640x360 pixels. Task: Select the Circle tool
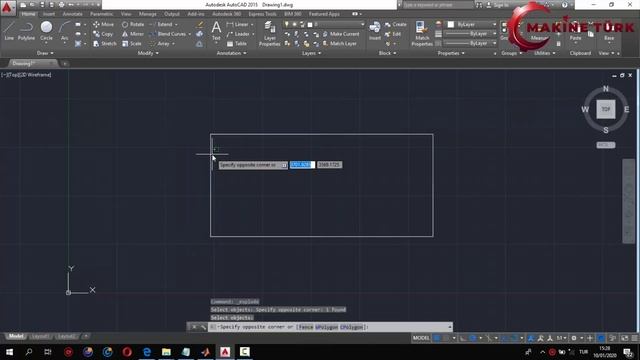click(46, 31)
